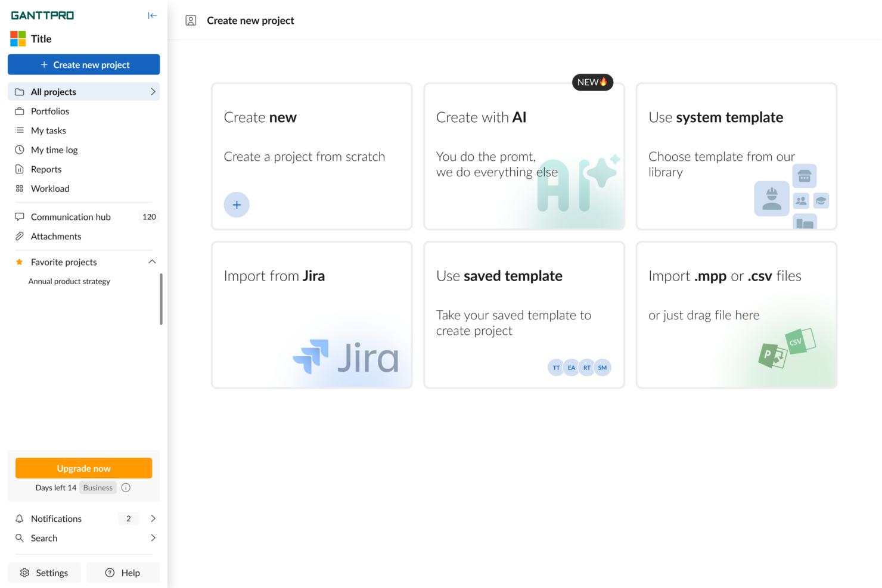Image resolution: width=882 pixels, height=588 pixels.
Task: Click the Favorite projects star icon
Action: [20, 262]
